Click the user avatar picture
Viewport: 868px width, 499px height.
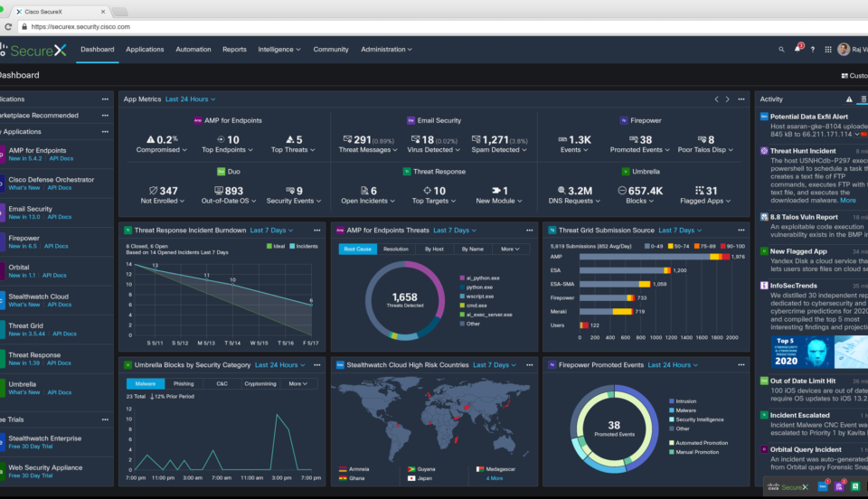[844, 49]
